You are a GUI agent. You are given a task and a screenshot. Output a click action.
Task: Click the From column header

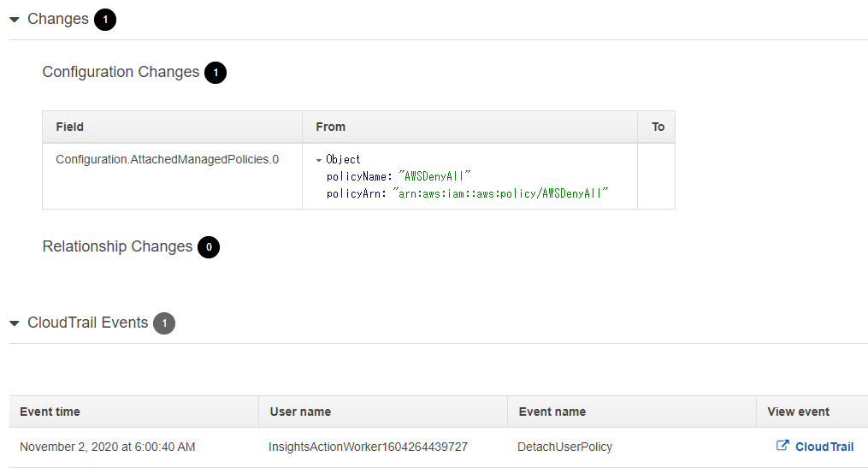coord(331,127)
